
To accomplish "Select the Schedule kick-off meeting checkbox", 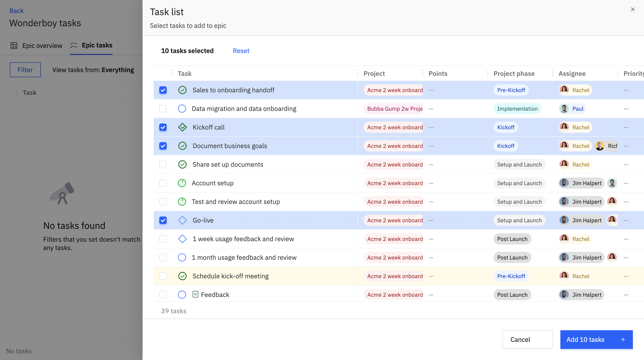I will pos(163,276).
